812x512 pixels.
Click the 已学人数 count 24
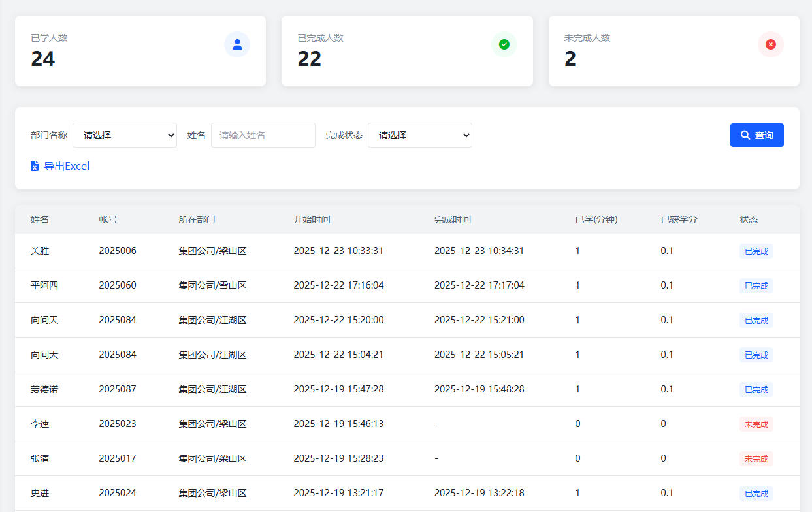click(43, 59)
